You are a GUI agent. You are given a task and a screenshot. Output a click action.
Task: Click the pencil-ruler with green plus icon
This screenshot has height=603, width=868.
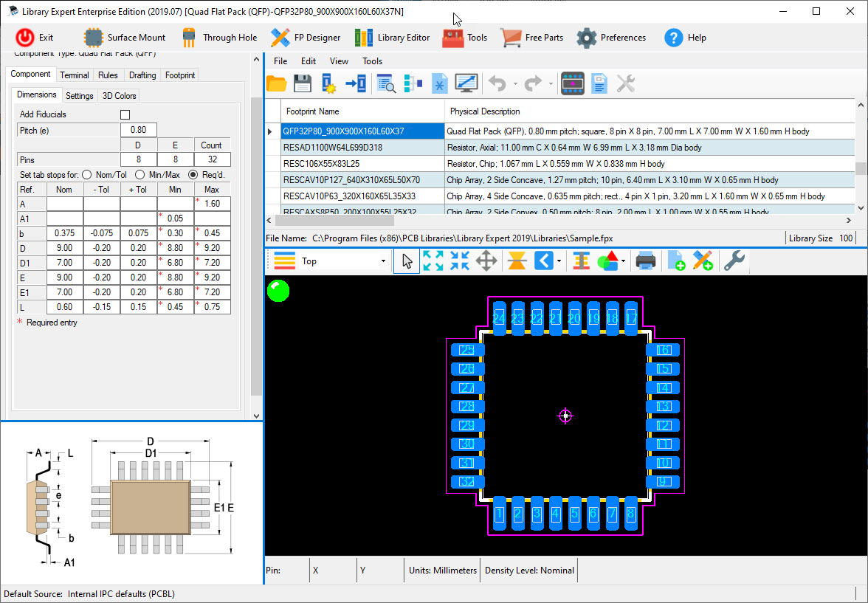(x=703, y=261)
